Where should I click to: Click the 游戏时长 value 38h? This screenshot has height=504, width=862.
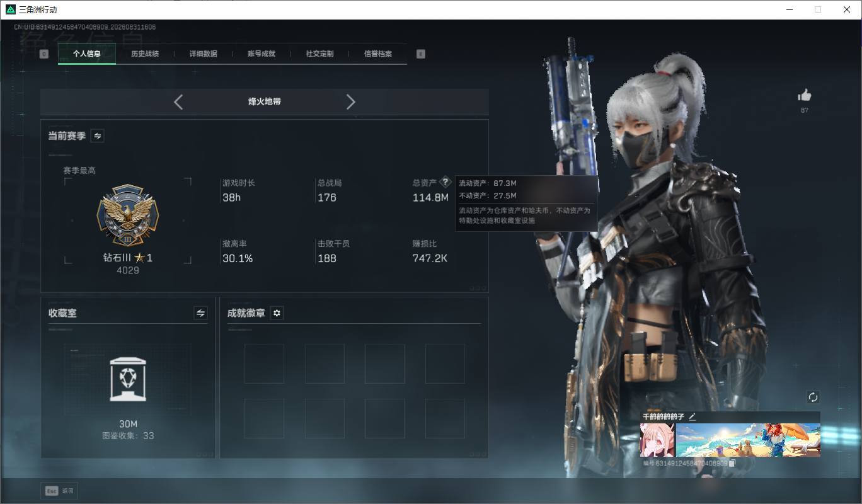click(232, 197)
